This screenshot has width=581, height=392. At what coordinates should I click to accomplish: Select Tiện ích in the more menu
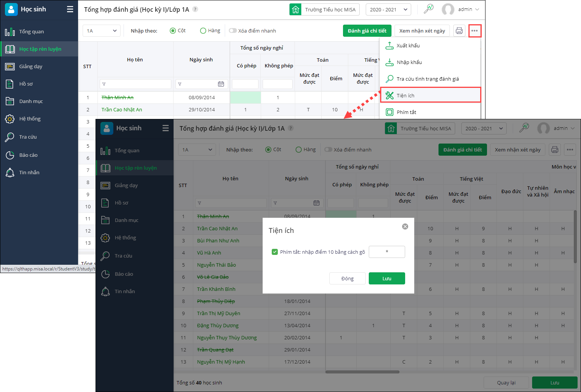(x=430, y=95)
